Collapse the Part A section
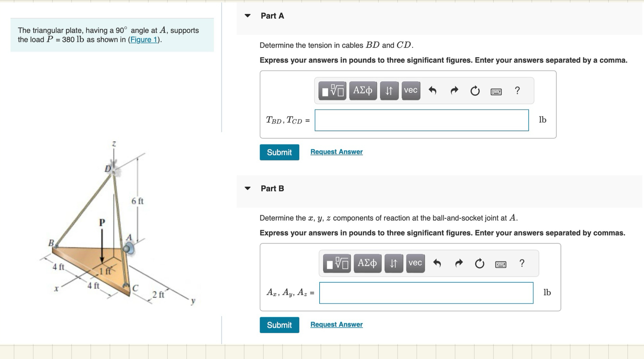Screen dimensions: 644x359 (248, 16)
